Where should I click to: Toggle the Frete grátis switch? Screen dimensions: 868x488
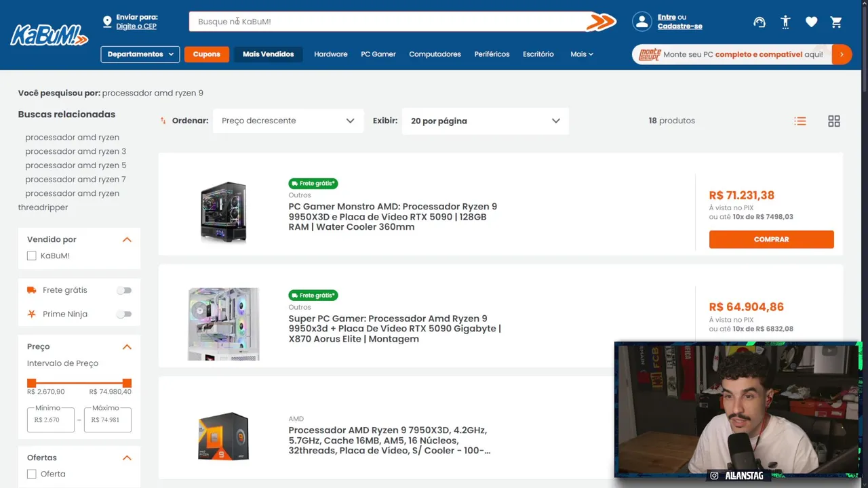[x=124, y=290]
